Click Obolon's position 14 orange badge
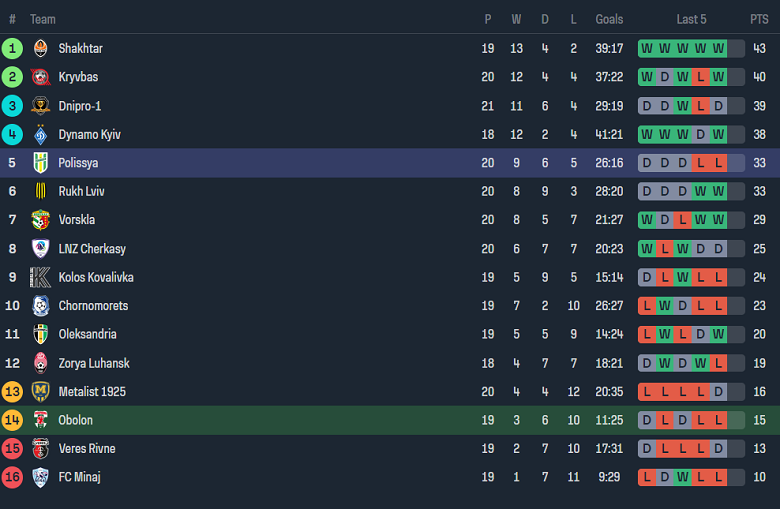The height and width of the screenshot is (509, 780). [12, 420]
